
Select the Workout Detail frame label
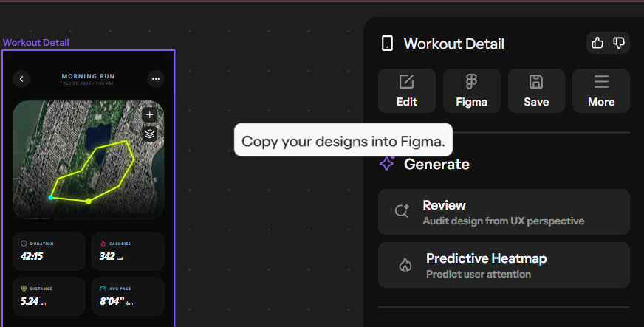pos(35,43)
